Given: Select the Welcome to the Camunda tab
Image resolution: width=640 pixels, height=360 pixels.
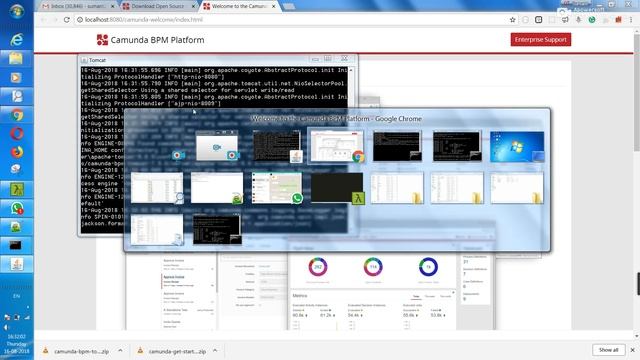Looking at the screenshot, I should pos(239,6).
